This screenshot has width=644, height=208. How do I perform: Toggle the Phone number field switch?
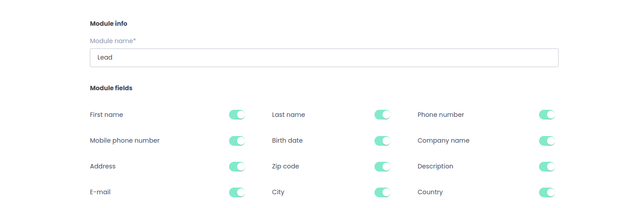(547, 115)
